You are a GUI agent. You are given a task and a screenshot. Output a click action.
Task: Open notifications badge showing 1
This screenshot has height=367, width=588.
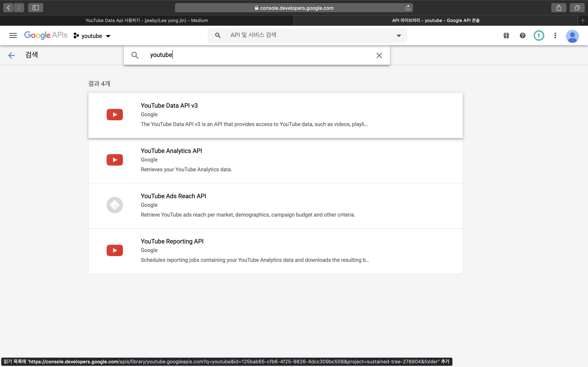538,36
